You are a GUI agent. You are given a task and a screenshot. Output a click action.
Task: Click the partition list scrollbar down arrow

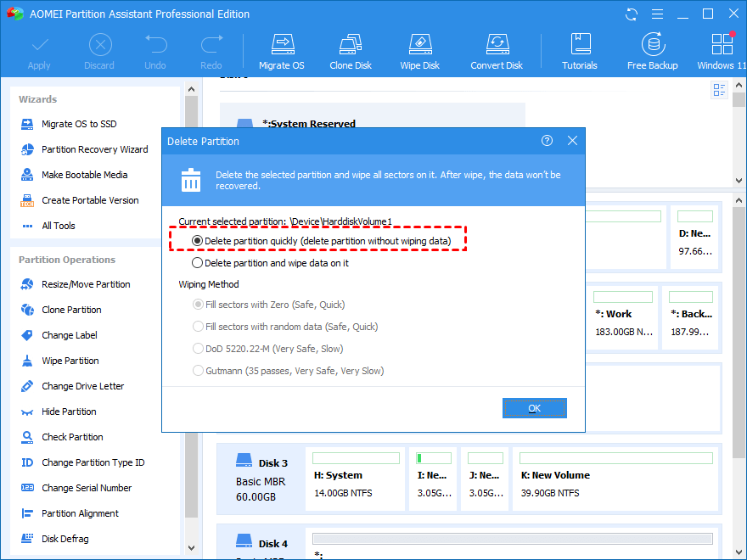pos(739,181)
